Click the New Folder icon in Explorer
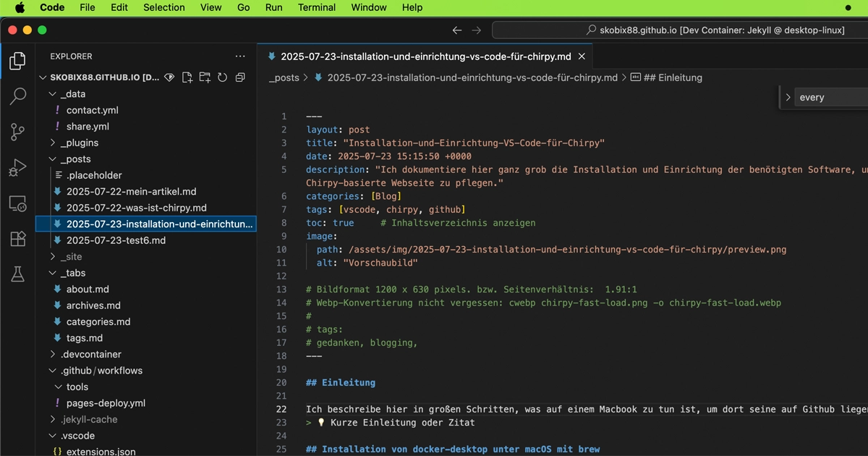This screenshot has height=456, width=868. point(205,77)
